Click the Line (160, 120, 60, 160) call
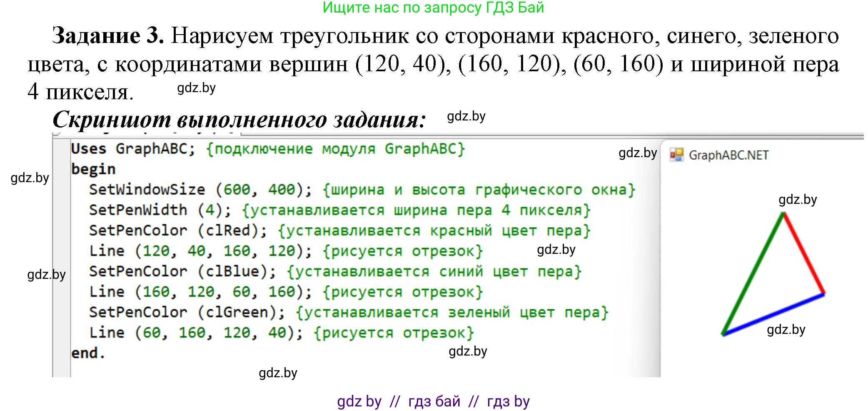The height and width of the screenshot is (411, 868). pyautogui.click(x=175, y=291)
